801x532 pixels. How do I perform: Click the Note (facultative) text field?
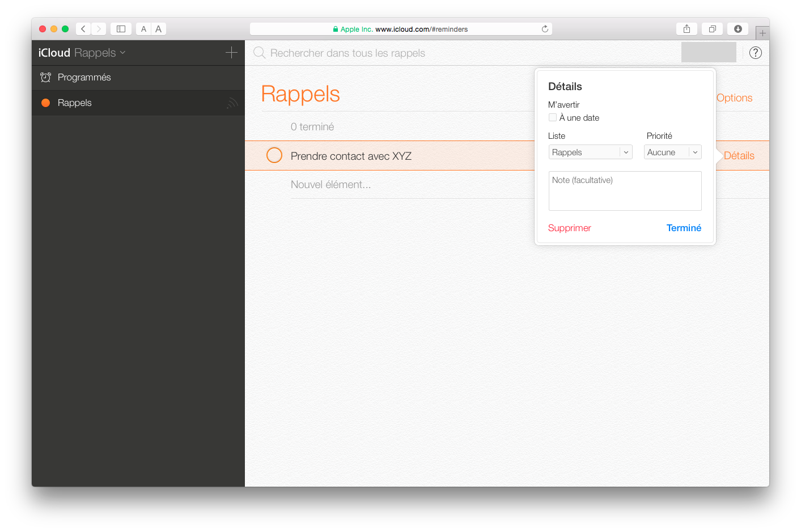625,191
